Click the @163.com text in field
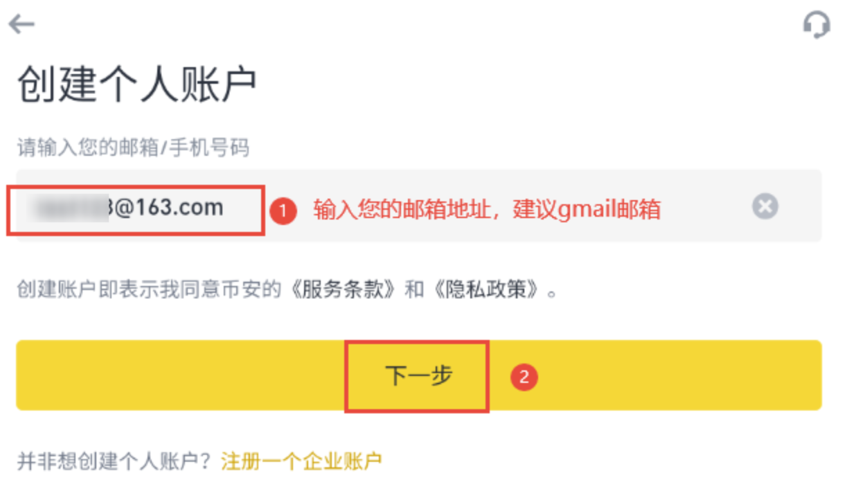 pyautogui.click(x=166, y=207)
